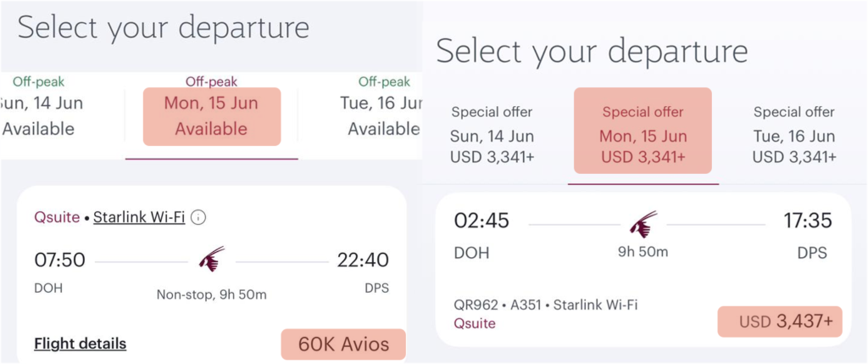
Task: Click the Qatar Airways logo on the 07:50 flight
Action: [212, 259]
